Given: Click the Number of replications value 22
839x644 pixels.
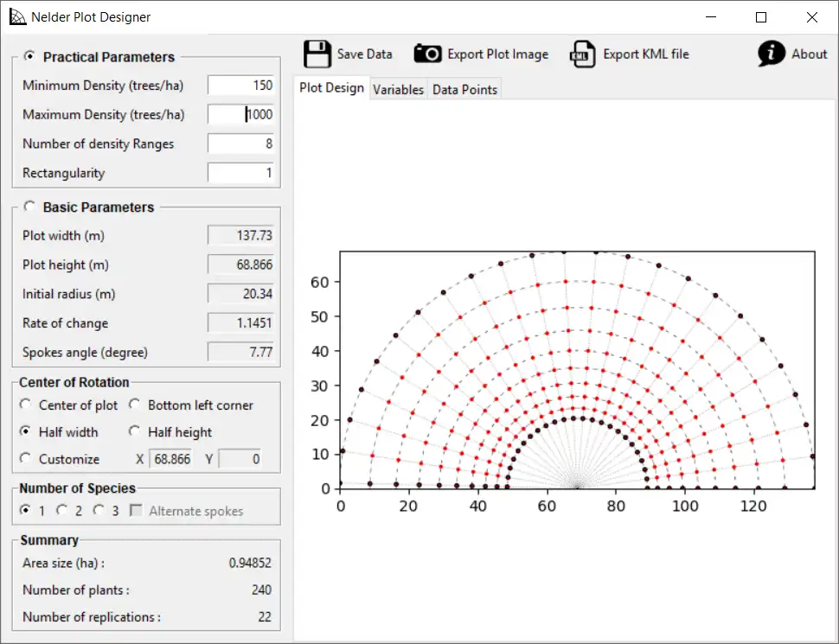Looking at the screenshot, I should (x=265, y=616).
